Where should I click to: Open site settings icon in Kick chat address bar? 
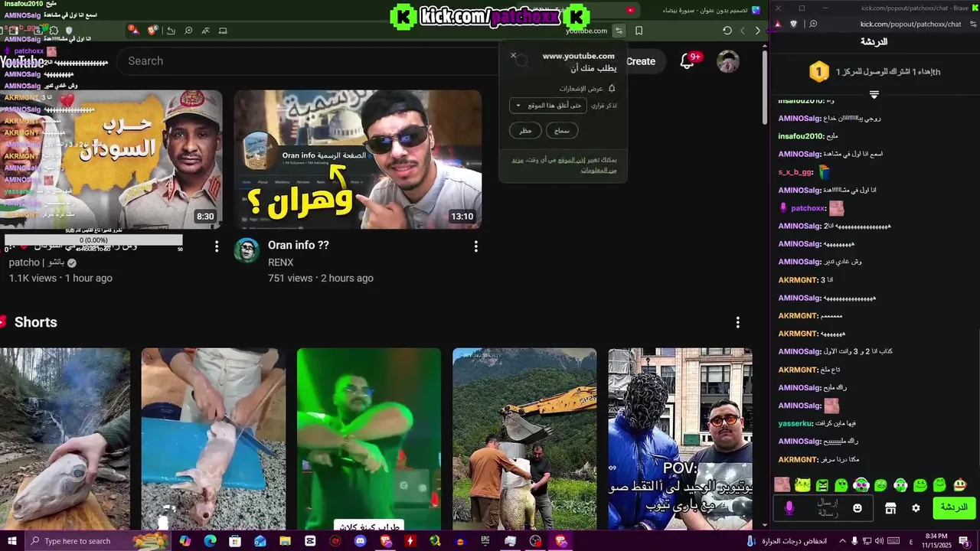click(x=972, y=24)
